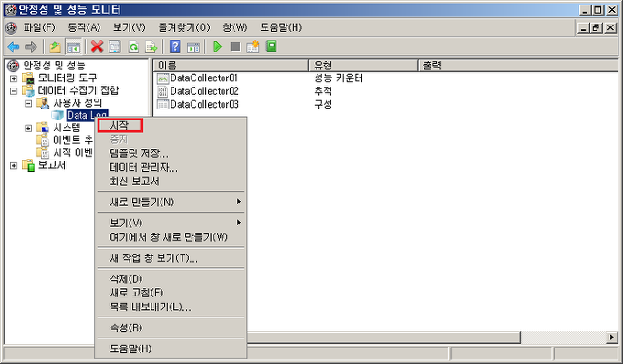Click the red X delete icon
The width and height of the screenshot is (623, 364).
point(97,47)
